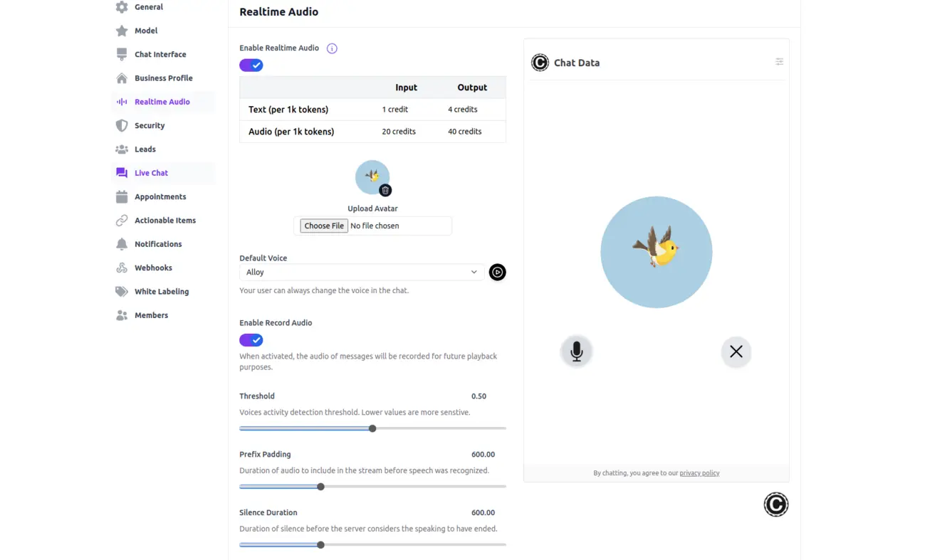Disable Enable Realtime Audio
This screenshot has height=560, width=925.
point(251,64)
